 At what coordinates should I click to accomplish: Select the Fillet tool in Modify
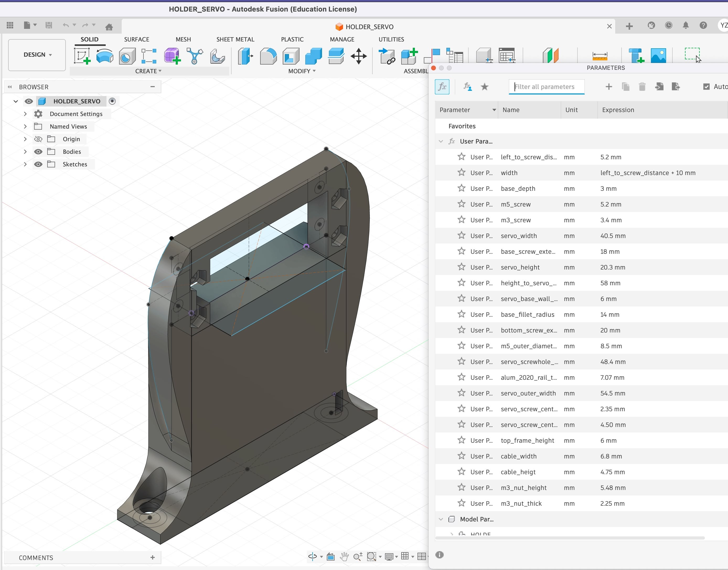coord(268,56)
